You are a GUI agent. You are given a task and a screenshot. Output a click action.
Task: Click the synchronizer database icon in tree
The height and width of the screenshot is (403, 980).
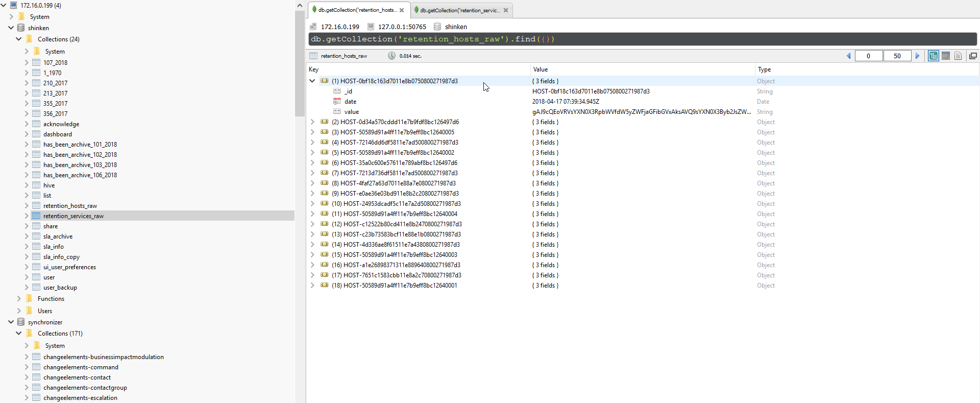pyautogui.click(x=21, y=322)
